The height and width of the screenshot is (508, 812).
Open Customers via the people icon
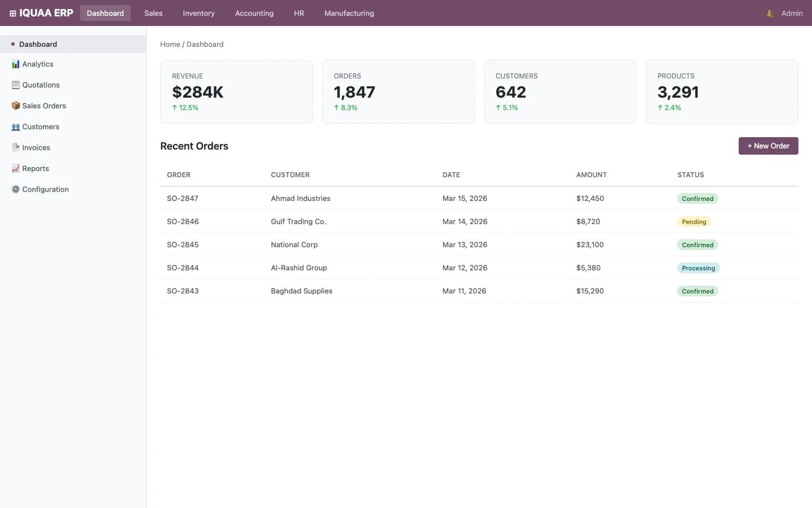tap(15, 126)
